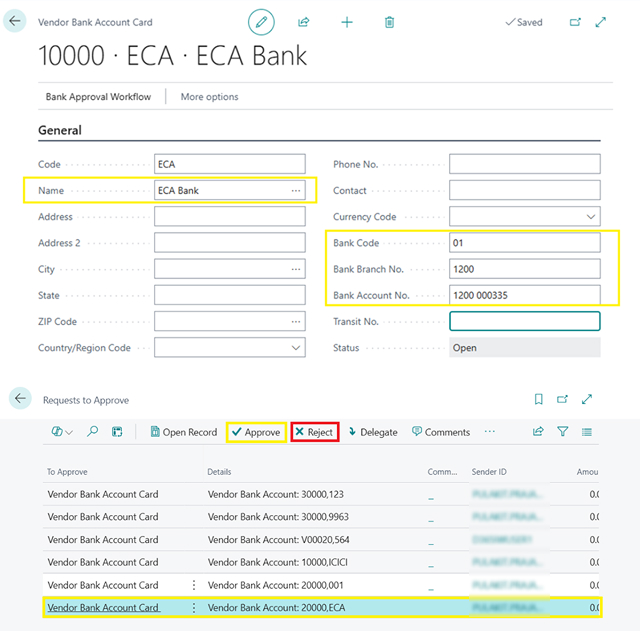Open the Vendor Bank Account Card link for 20000,ECA

coord(103,608)
